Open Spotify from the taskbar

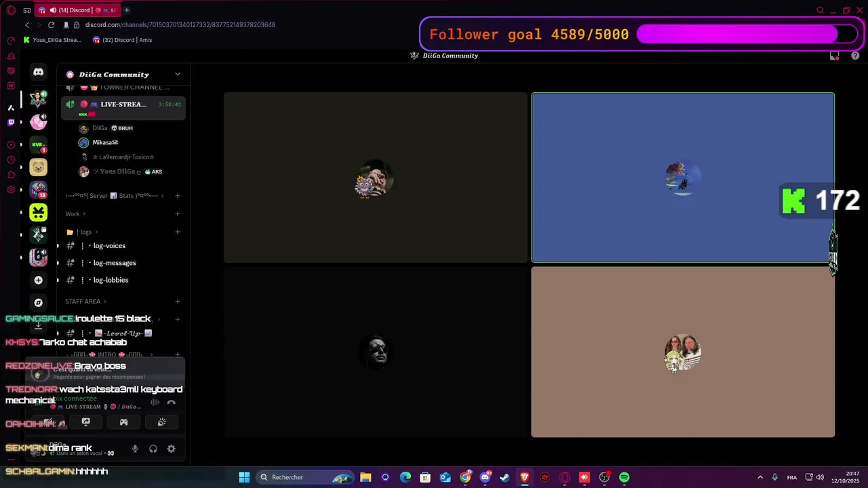point(625,477)
